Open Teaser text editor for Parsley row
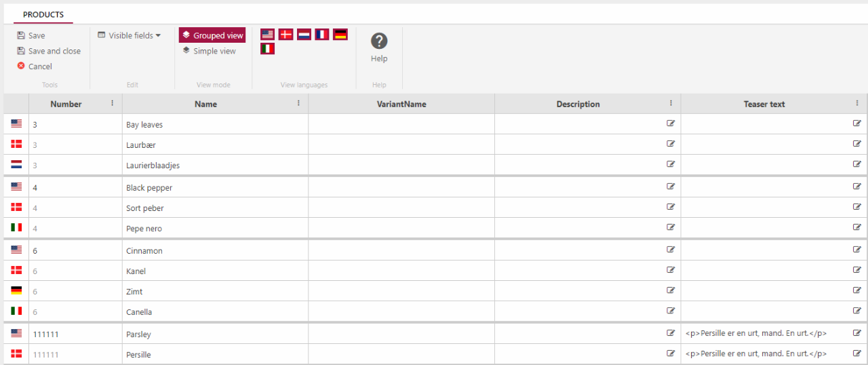Image resolution: width=868 pixels, height=365 pixels. 857,333
